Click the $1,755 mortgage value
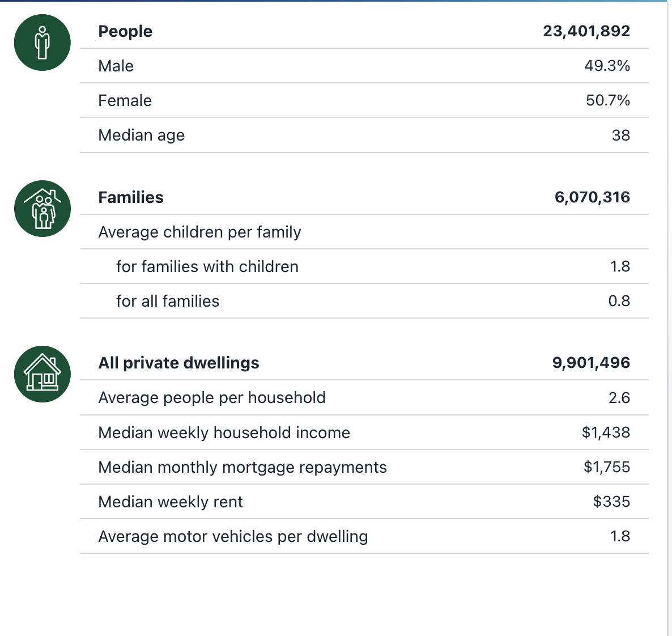The width and height of the screenshot is (672, 636). (x=607, y=467)
